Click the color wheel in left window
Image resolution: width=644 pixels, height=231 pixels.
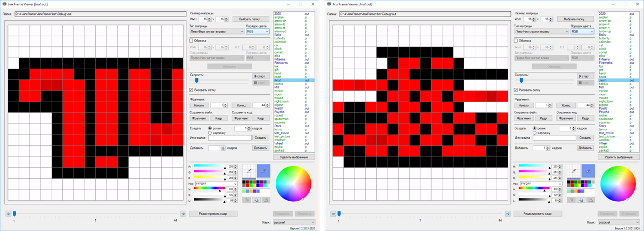[x=293, y=184]
